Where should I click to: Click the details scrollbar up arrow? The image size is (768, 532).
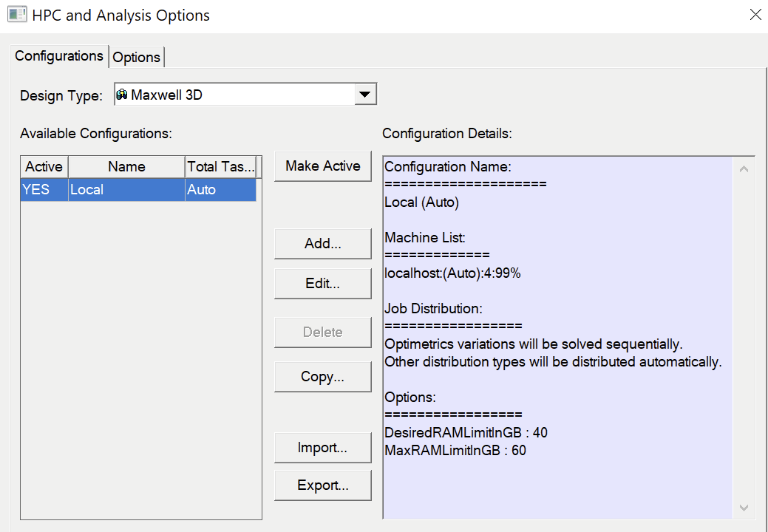[x=744, y=169]
